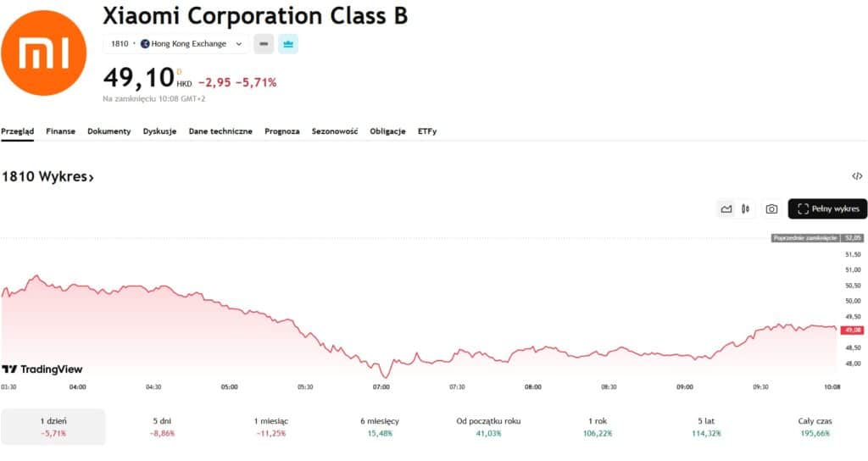This screenshot has height=461, width=868.
Task: Click the Pełny wykres button
Action: point(827,208)
